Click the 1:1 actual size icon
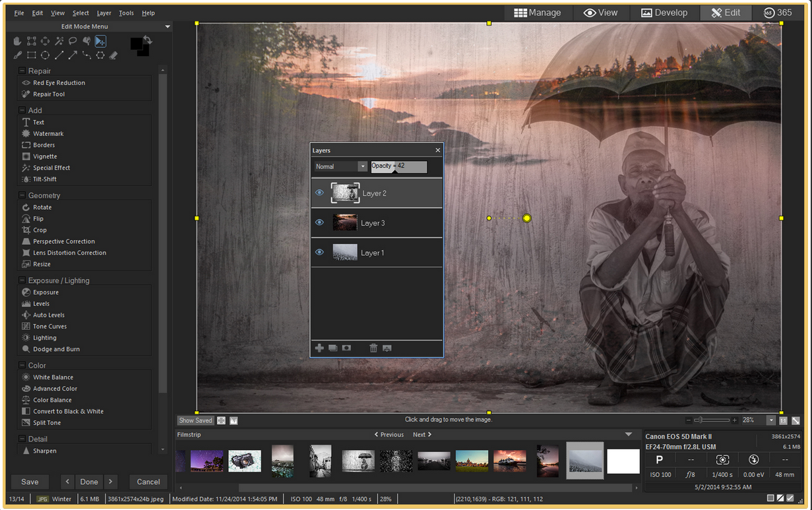 click(783, 420)
